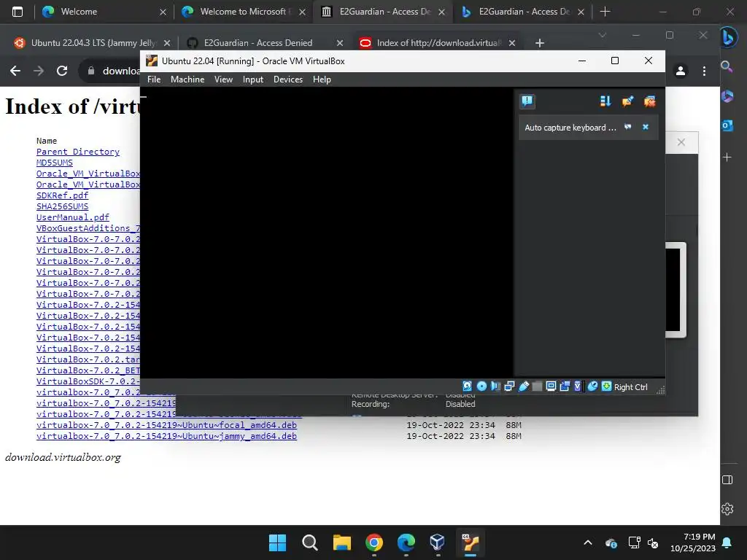Image resolution: width=747 pixels, height=560 pixels.
Task: Open a new Chrome tab
Action: [539, 43]
